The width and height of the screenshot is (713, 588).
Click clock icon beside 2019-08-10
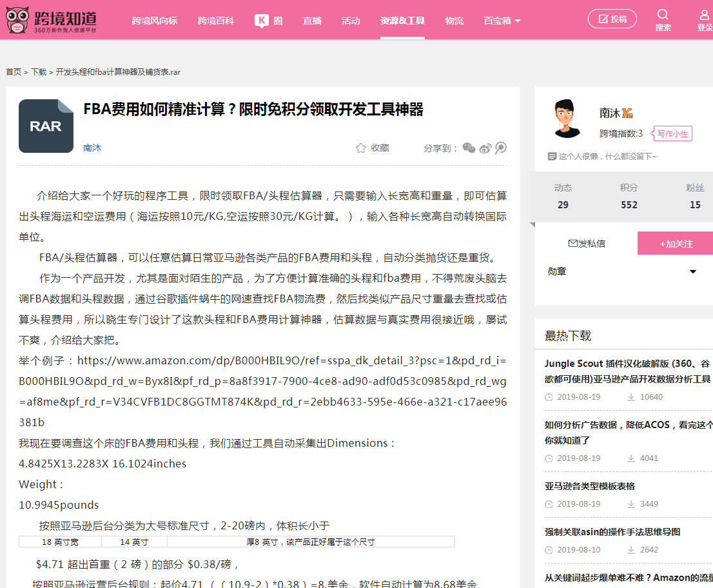tap(549, 550)
